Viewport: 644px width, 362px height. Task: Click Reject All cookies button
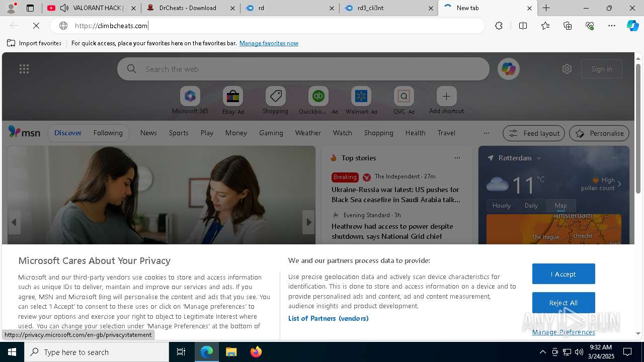pyautogui.click(x=563, y=303)
